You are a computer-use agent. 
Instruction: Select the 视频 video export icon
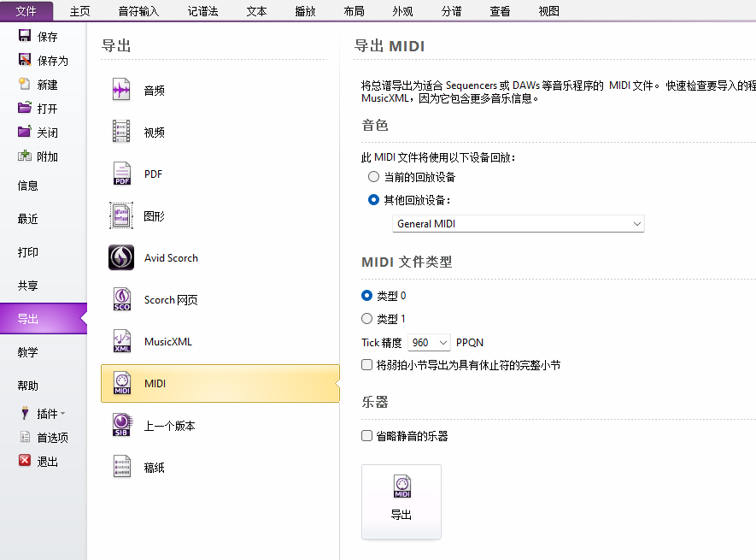122,133
